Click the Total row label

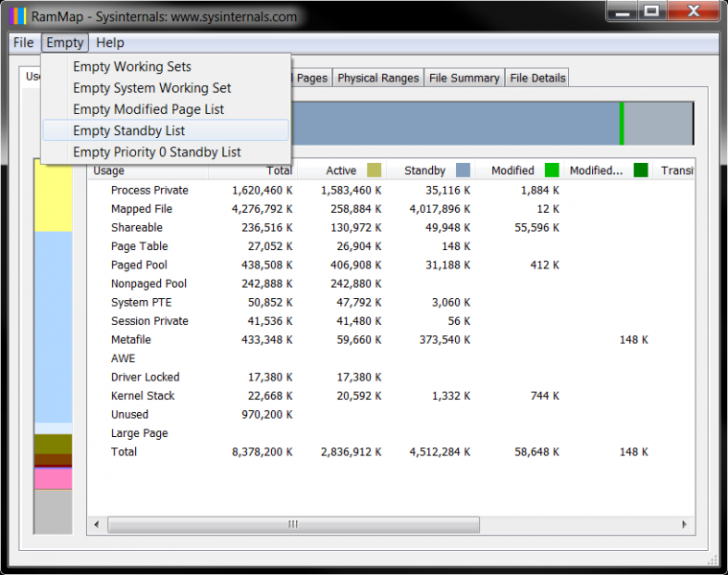(124, 452)
